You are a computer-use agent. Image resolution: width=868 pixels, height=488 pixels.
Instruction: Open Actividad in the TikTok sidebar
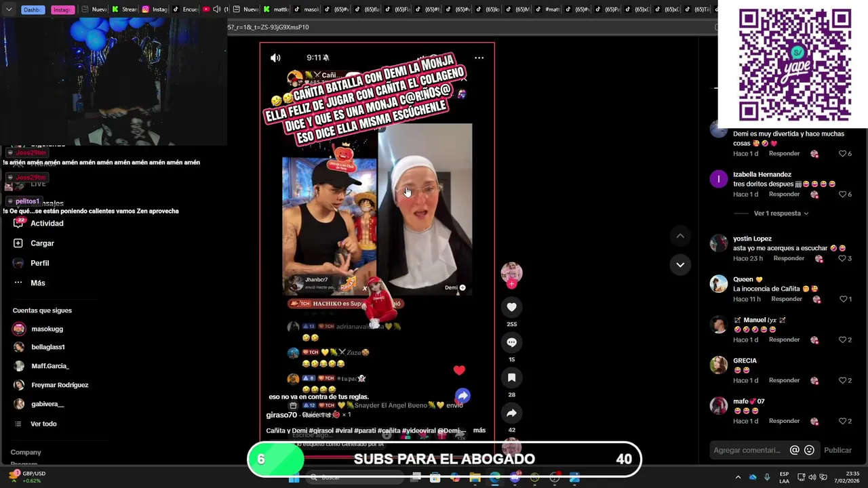click(x=38, y=223)
